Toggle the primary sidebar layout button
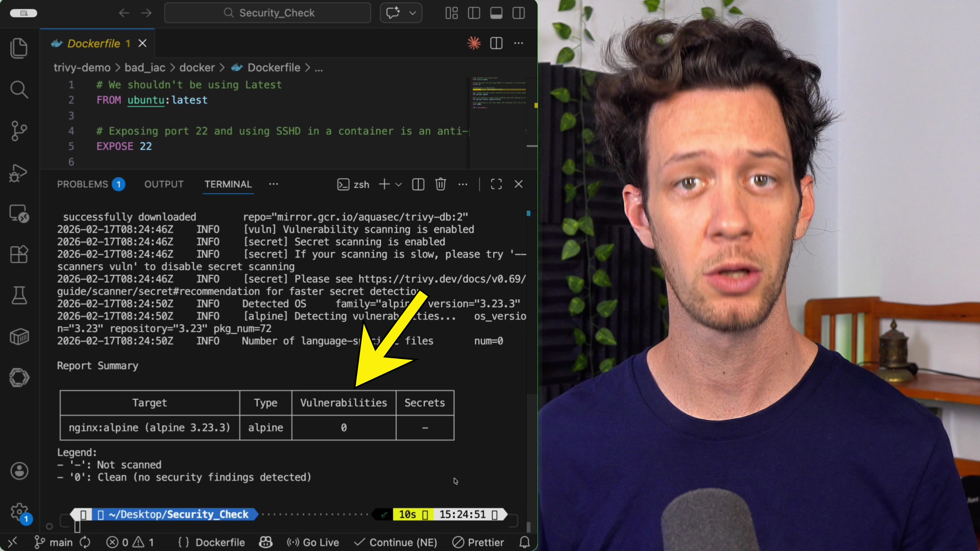The height and width of the screenshot is (551, 980). coord(474,13)
